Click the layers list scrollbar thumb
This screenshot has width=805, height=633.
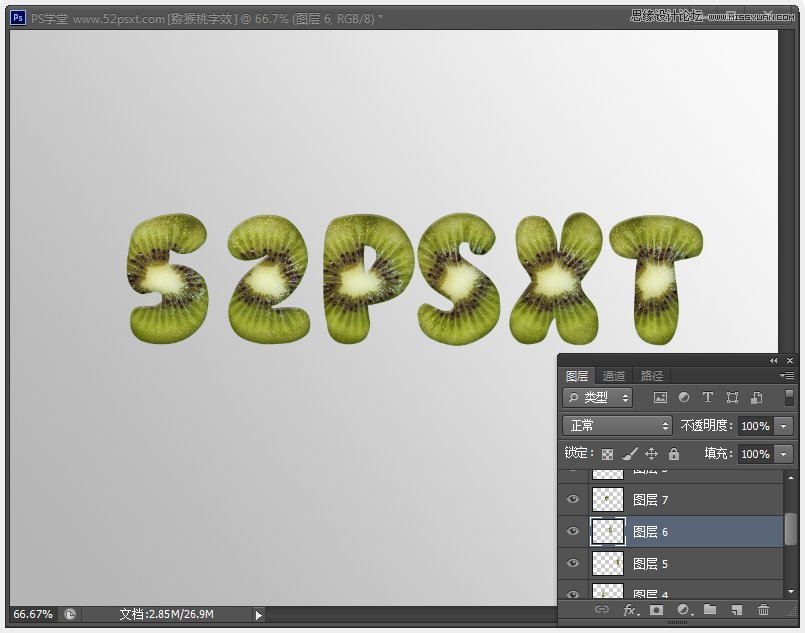[791, 529]
